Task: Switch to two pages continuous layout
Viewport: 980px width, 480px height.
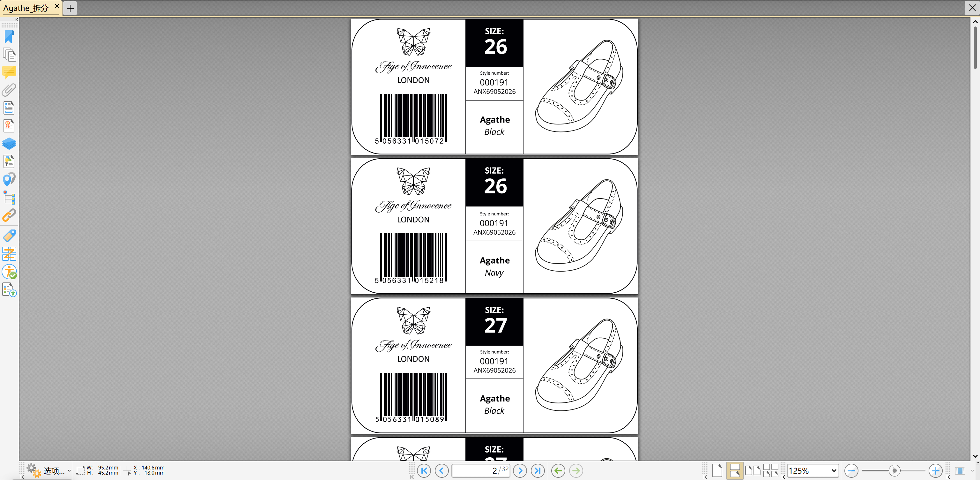Action: [771, 470]
